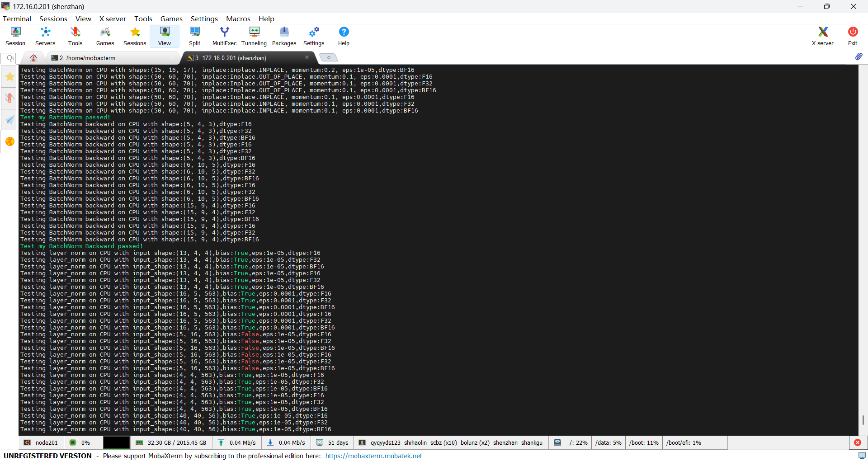Open the sidebar Tools icon
Image resolution: width=868 pixels, height=461 pixels.
(9, 98)
